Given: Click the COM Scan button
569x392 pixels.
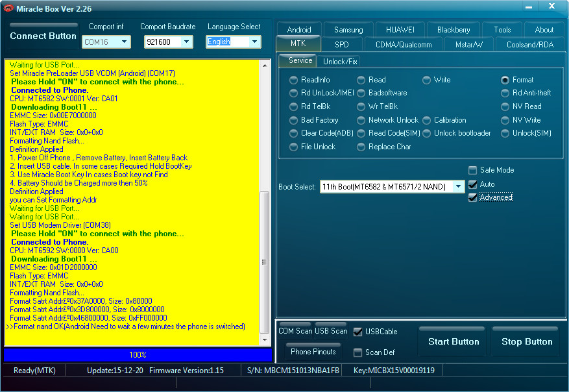Looking at the screenshot, I should click(295, 330).
